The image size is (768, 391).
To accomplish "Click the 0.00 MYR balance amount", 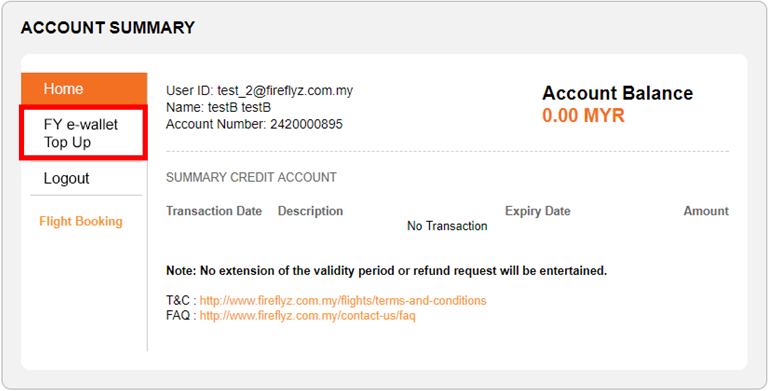I will tap(583, 116).
